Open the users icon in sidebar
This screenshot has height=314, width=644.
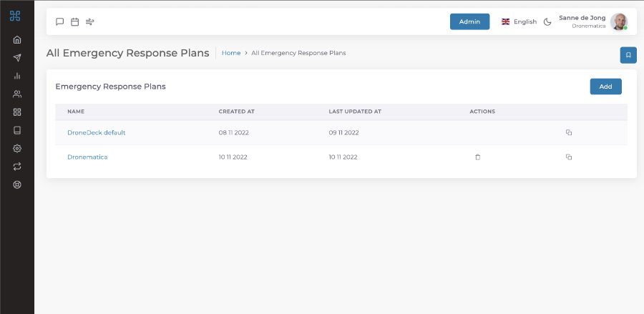click(17, 94)
